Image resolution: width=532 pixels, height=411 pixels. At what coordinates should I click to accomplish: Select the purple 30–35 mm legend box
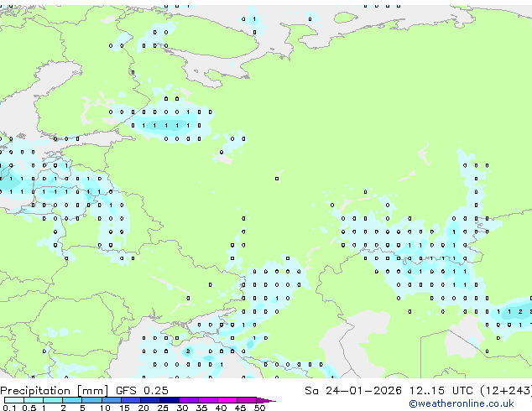click(188, 400)
